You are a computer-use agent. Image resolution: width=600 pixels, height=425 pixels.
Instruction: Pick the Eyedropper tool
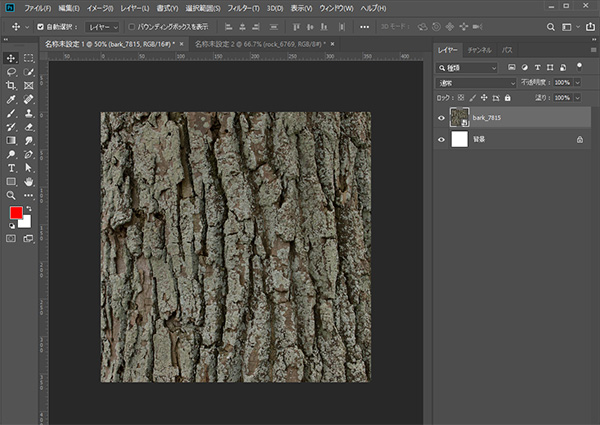(10, 101)
